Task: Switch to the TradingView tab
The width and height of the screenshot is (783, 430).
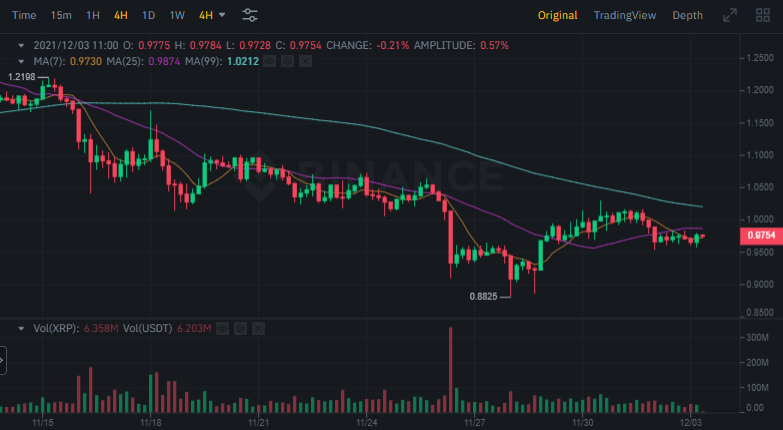Action: (x=624, y=15)
